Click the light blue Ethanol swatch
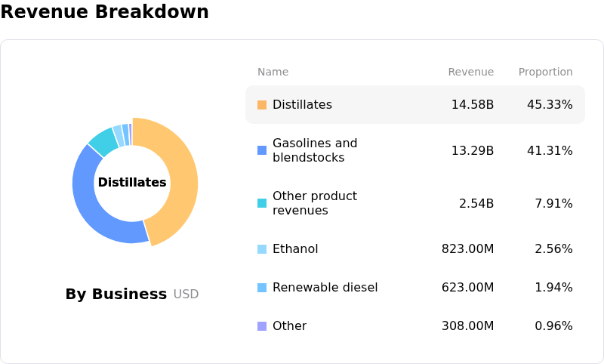The width and height of the screenshot is (604, 364). click(262, 249)
